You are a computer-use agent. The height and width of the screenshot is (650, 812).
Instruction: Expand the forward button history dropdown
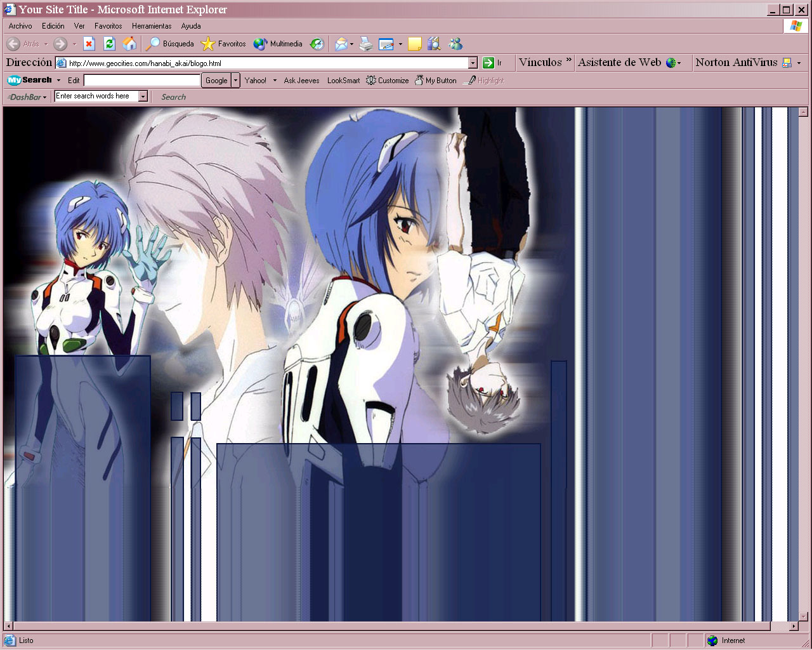(74, 44)
